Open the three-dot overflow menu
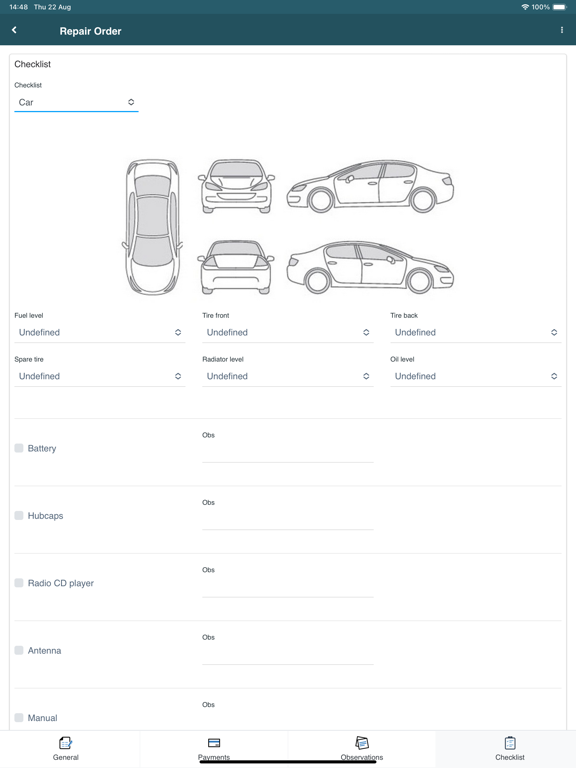The image size is (576, 768). (x=561, y=30)
